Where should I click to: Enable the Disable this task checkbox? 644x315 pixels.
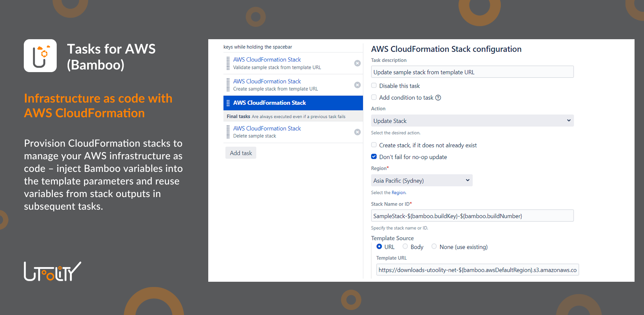(x=374, y=86)
